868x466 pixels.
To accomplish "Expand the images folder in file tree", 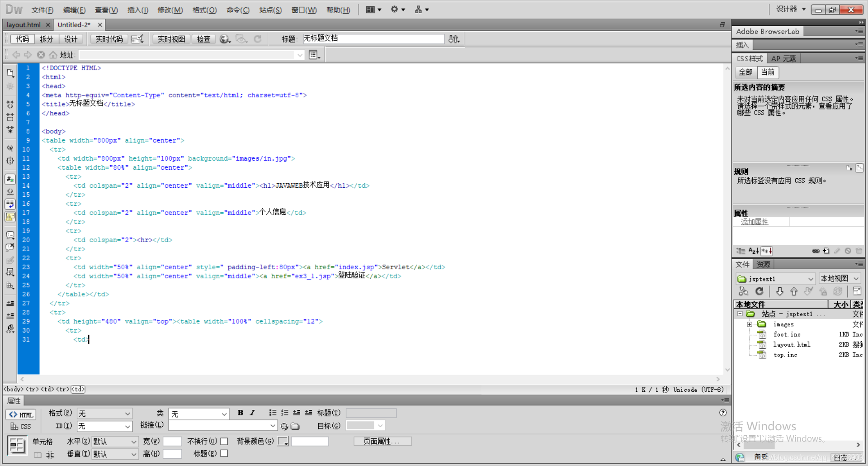I will (749, 324).
